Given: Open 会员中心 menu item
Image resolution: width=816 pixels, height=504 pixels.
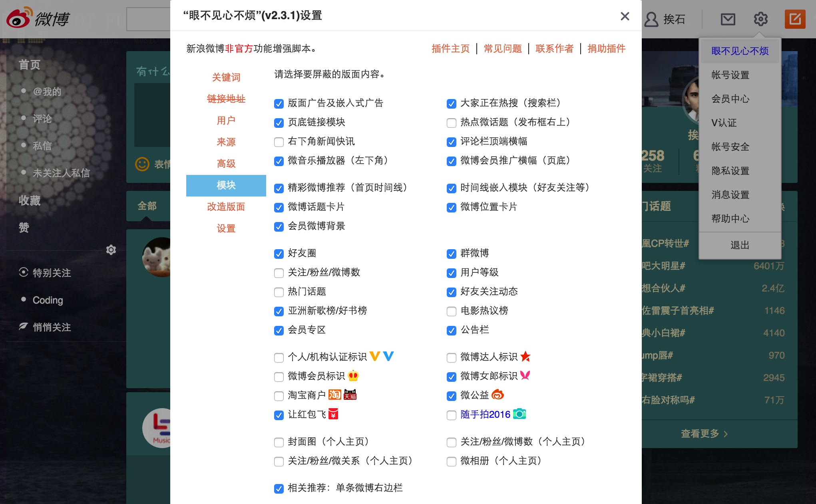Looking at the screenshot, I should point(740,99).
